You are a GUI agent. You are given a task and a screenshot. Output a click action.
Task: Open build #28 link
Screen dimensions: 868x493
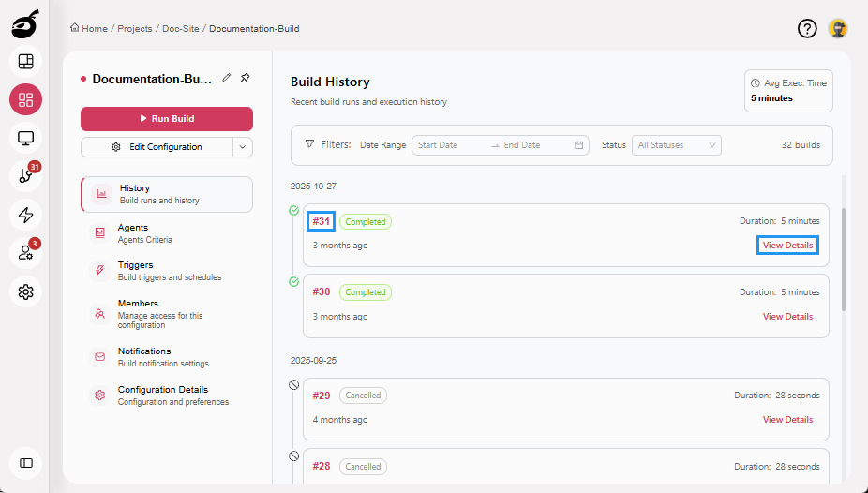click(322, 466)
